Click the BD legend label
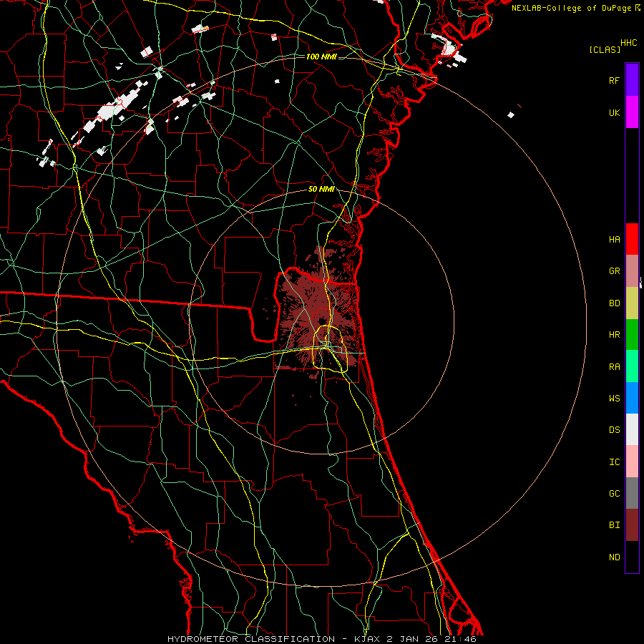This screenshot has height=644, width=644. (614, 303)
